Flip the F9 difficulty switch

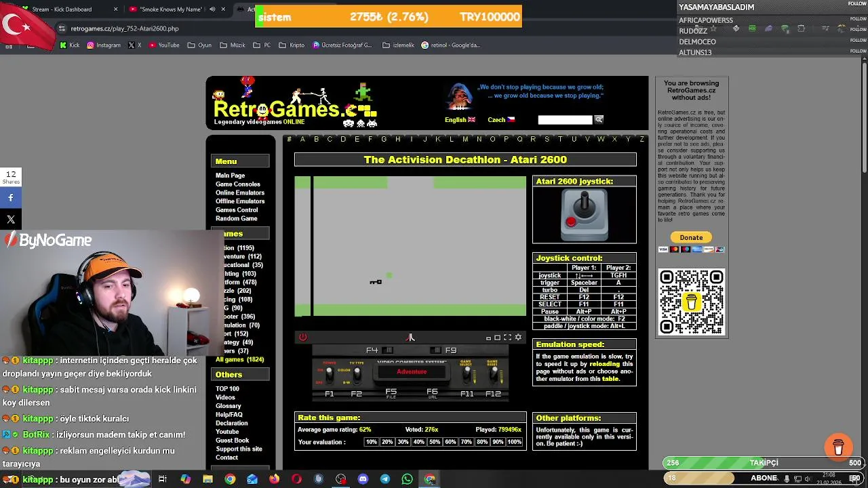[435, 350]
